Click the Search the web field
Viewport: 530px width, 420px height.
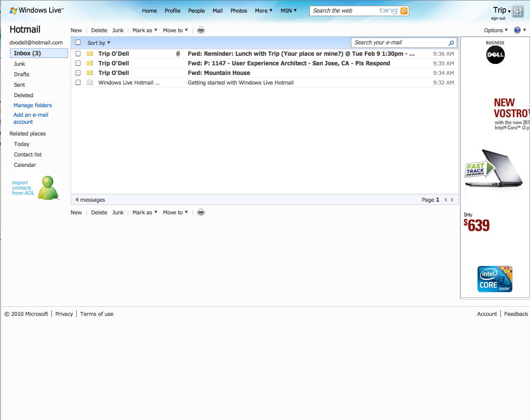(344, 11)
